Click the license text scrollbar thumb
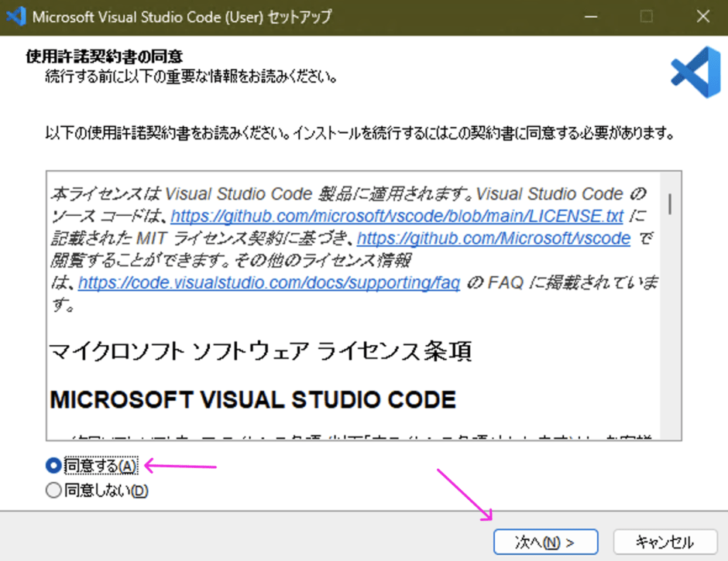This screenshot has height=561, width=728. [670, 204]
